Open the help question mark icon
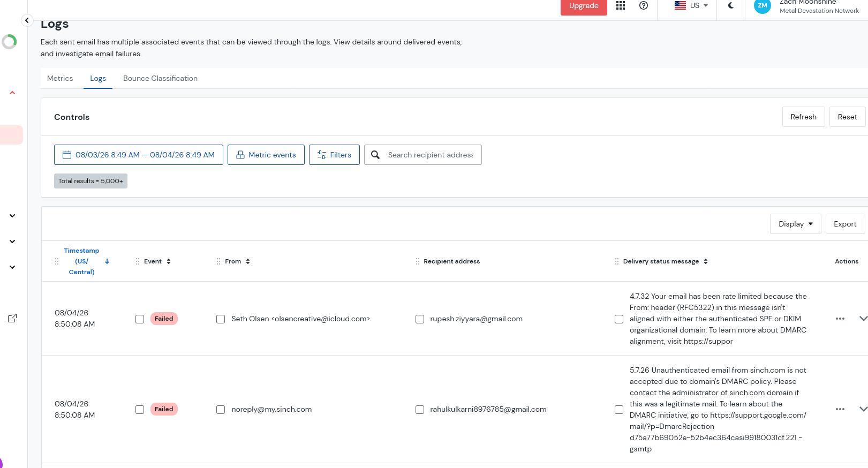 [x=644, y=5]
